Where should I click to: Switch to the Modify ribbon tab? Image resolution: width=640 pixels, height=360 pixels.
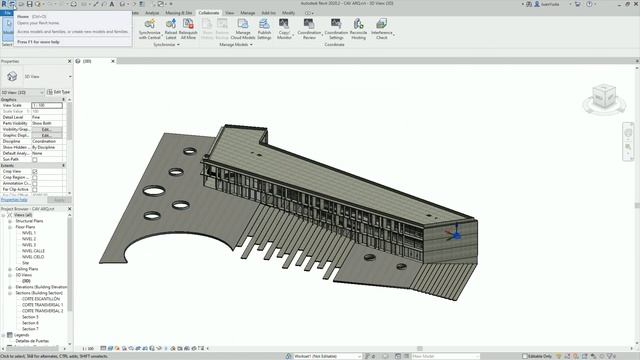[x=288, y=13]
